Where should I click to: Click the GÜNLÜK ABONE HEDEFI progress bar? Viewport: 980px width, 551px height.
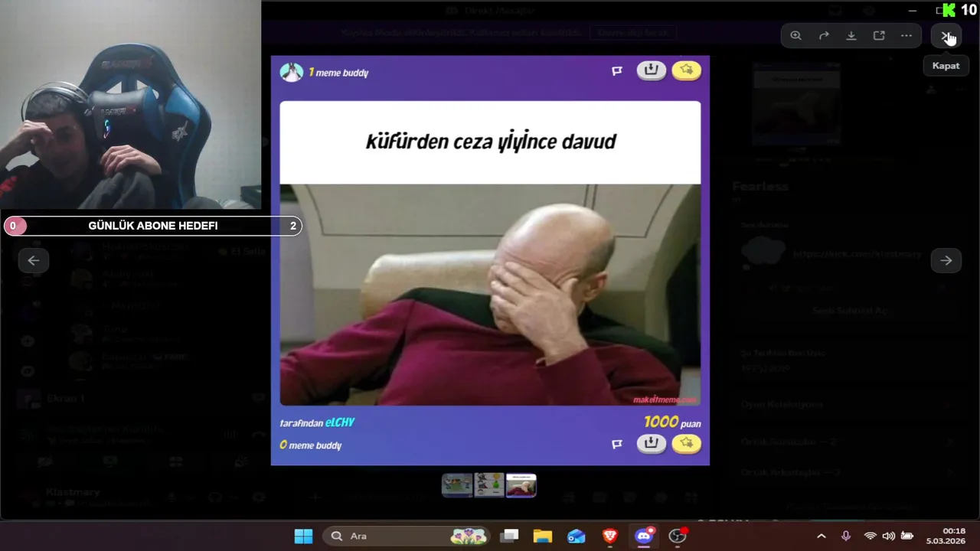[153, 226]
